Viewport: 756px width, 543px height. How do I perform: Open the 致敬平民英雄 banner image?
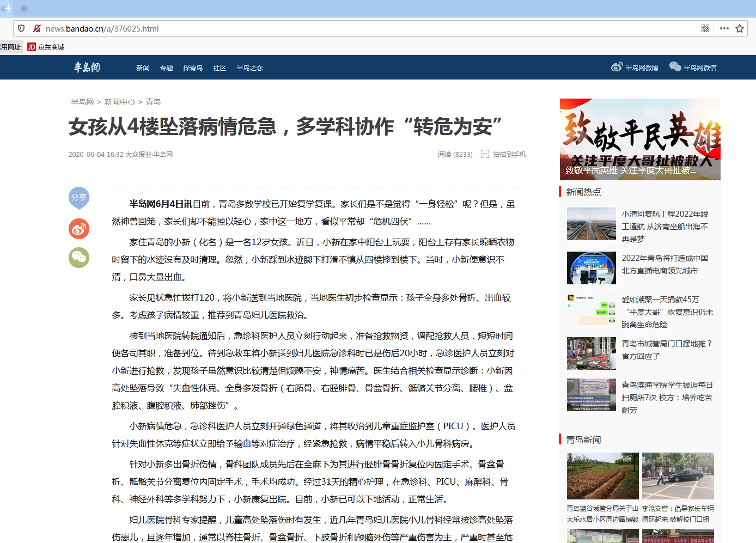(640, 139)
